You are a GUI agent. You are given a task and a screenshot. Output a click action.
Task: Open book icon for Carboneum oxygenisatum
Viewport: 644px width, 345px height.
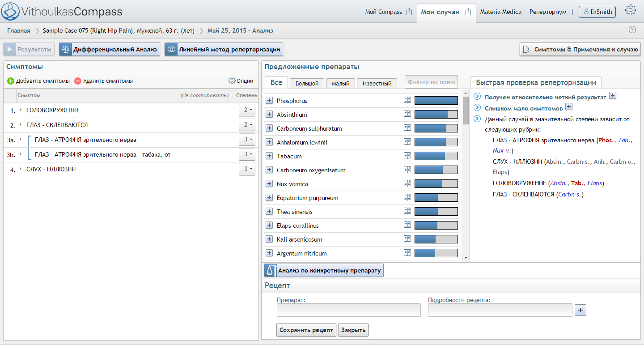[407, 170]
